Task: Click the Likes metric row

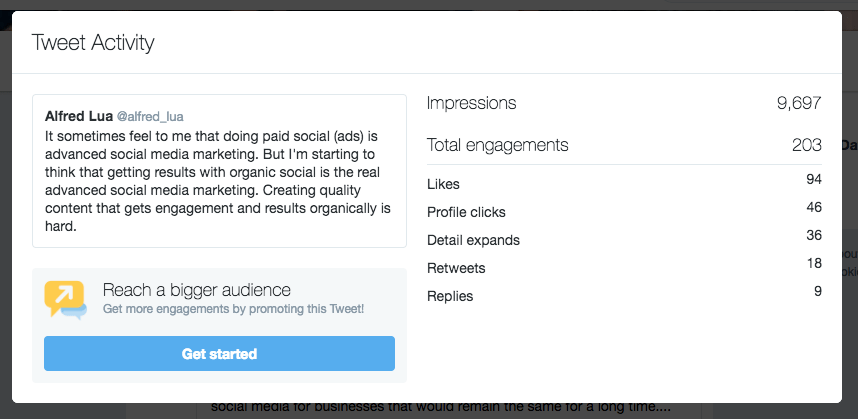Action: coord(624,184)
